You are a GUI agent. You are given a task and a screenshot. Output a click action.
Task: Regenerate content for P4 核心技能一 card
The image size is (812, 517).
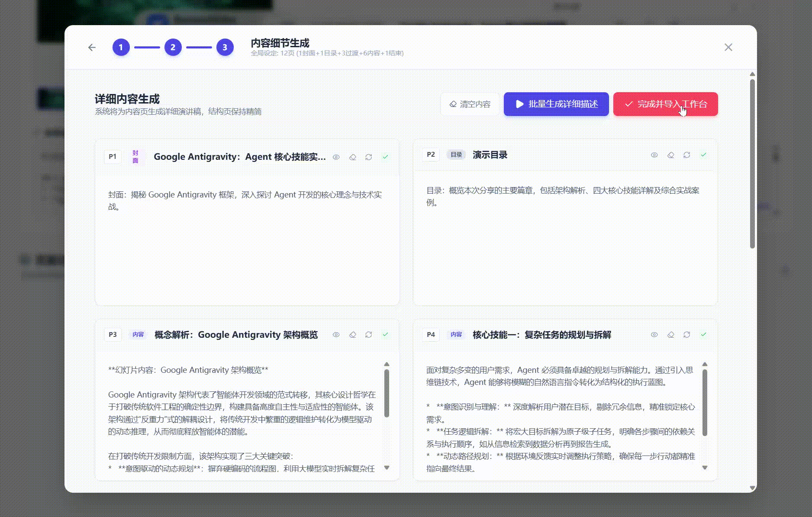(687, 335)
